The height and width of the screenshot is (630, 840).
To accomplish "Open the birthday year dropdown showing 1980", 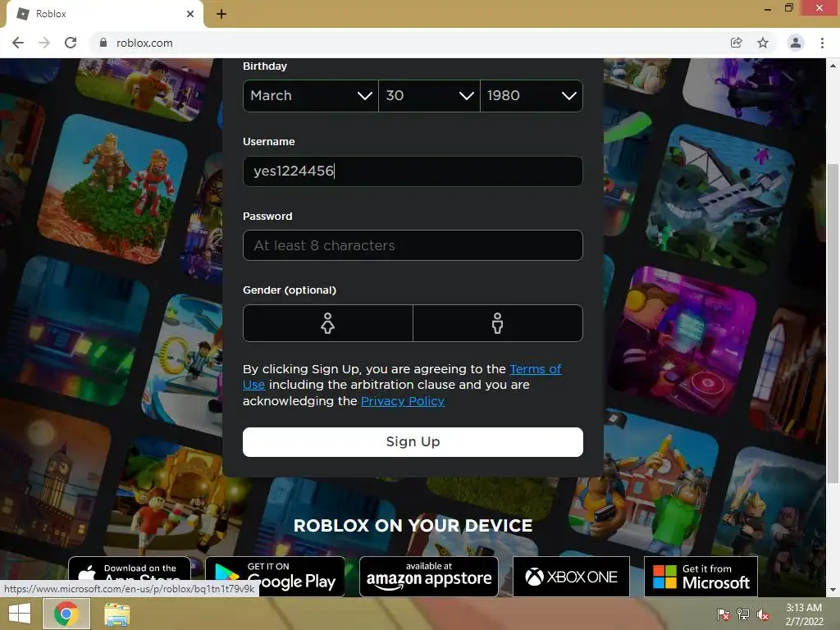I will (x=532, y=96).
